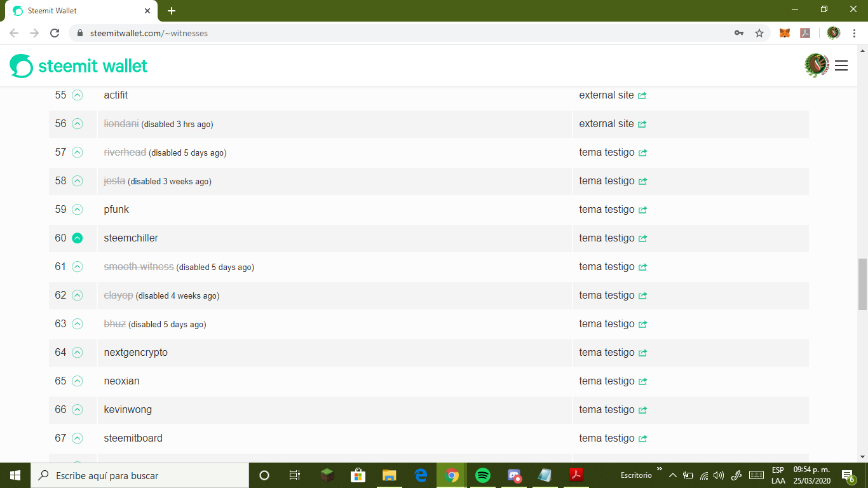Open Chrome three-dot menu
Screen dimensions: 868x488
(855, 33)
